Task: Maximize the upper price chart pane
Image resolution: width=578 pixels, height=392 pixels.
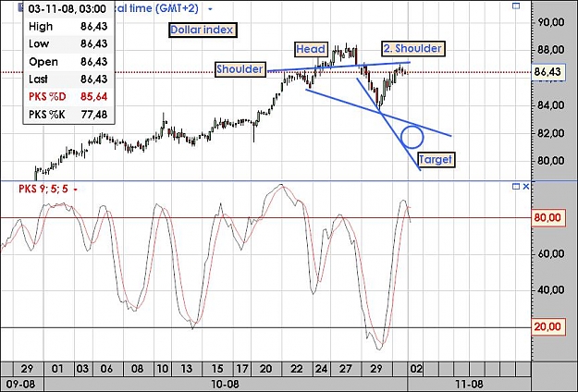Action: (x=516, y=6)
